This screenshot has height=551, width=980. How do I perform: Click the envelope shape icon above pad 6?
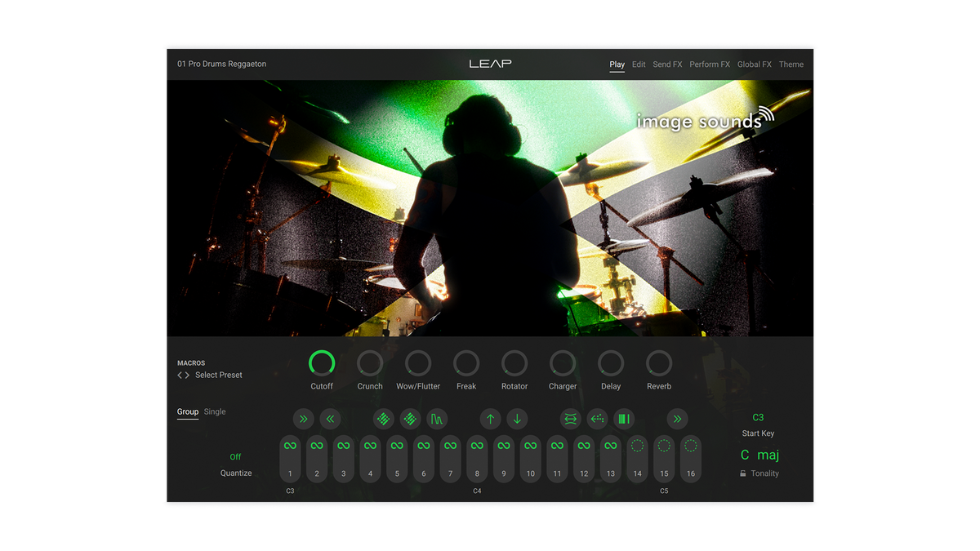437,420
